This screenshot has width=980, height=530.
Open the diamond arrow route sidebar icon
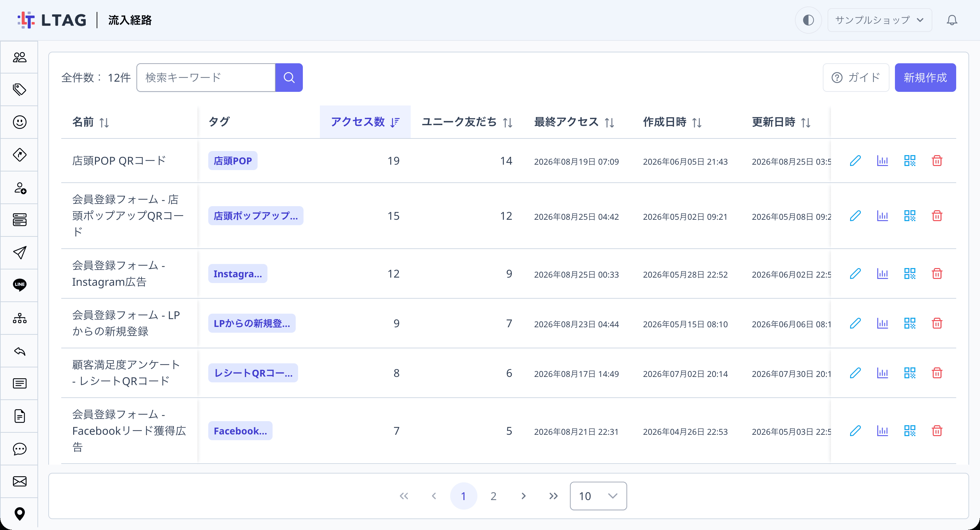click(19, 155)
